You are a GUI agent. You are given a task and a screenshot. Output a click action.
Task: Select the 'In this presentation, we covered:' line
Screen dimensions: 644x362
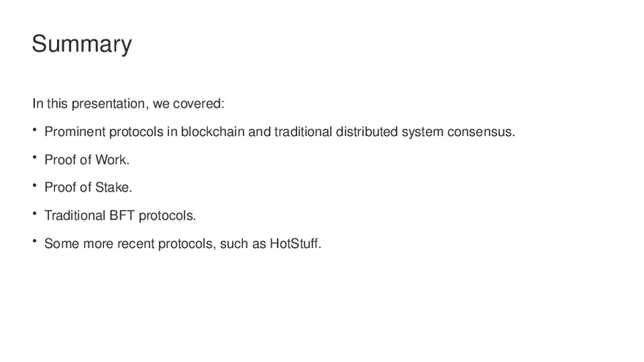click(128, 104)
